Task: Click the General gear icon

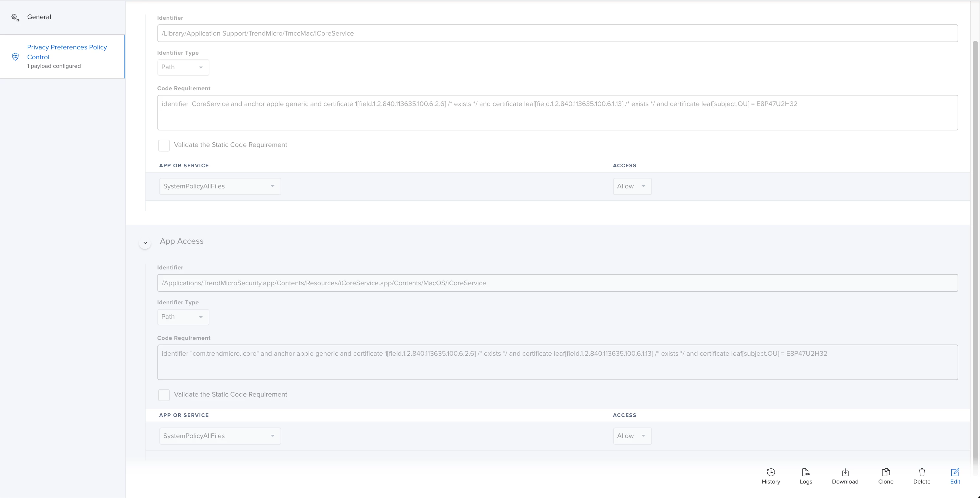Action: (x=15, y=17)
